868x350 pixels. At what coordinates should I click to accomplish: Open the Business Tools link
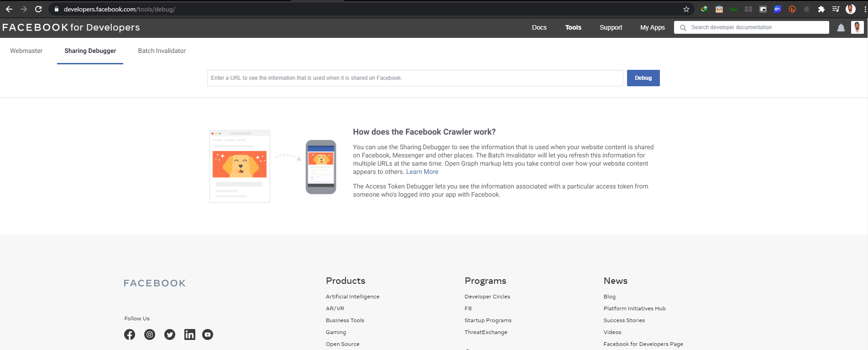pyautogui.click(x=345, y=320)
